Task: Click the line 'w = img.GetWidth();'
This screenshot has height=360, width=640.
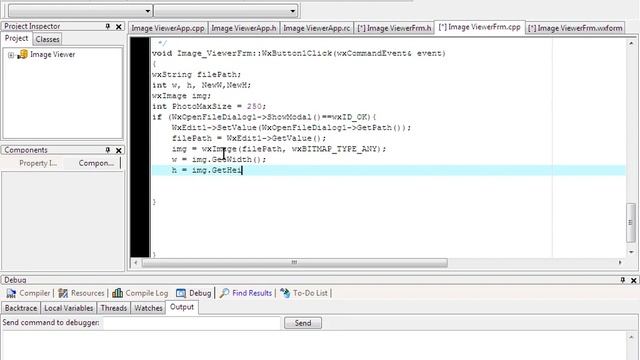Action: pyautogui.click(x=219, y=160)
